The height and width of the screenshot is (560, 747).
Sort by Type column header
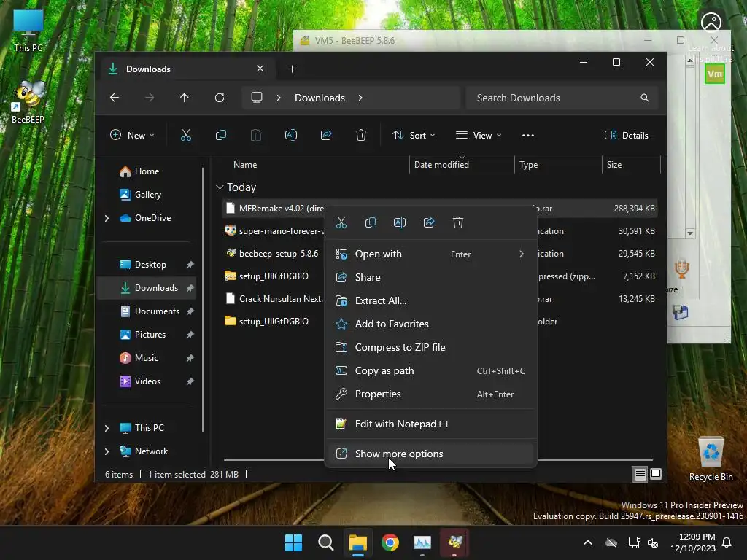(528, 165)
